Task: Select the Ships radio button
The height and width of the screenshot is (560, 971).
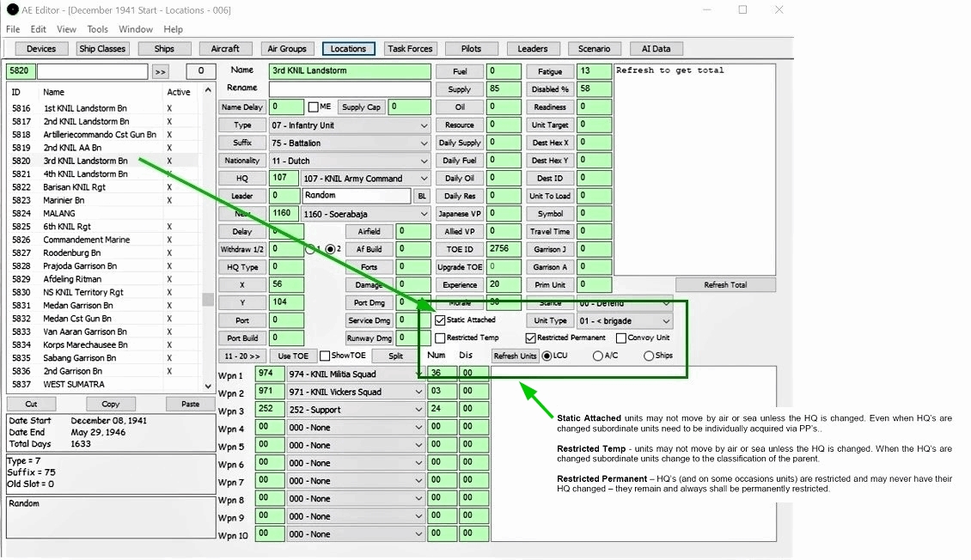Action: coord(649,356)
